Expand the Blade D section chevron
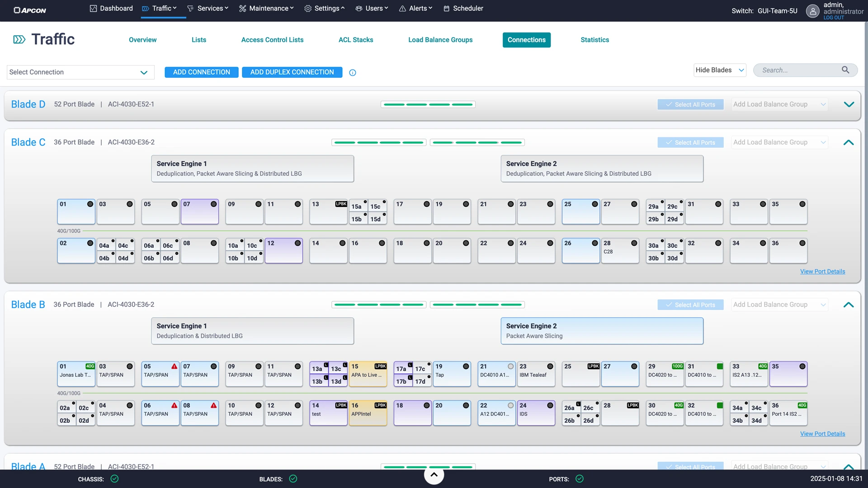The width and height of the screenshot is (868, 488). coord(849,104)
